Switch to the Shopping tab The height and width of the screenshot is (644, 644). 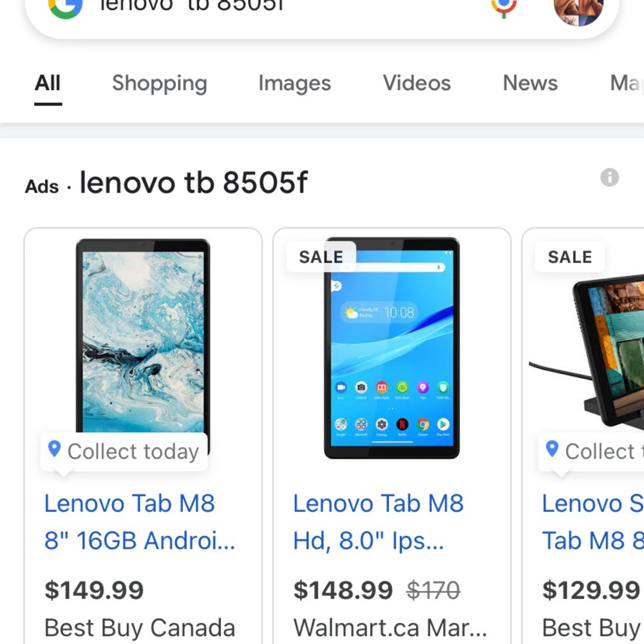pyautogui.click(x=159, y=83)
